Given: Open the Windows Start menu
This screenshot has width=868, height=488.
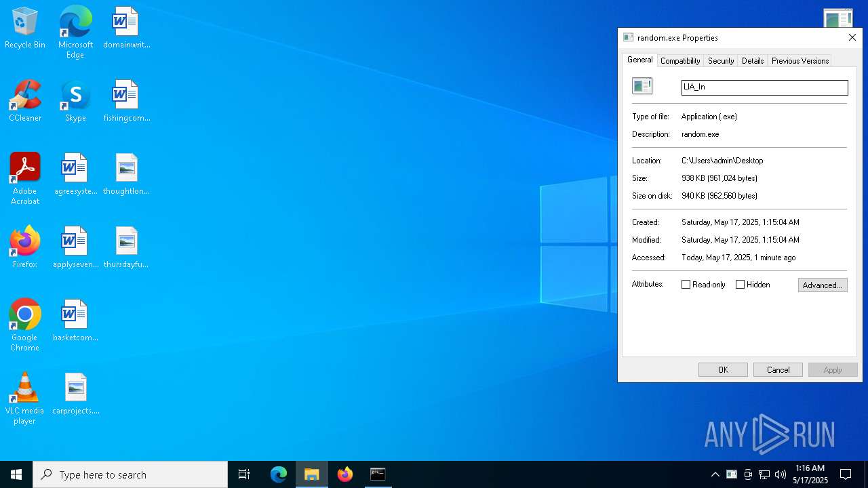Looking at the screenshot, I should [x=16, y=474].
